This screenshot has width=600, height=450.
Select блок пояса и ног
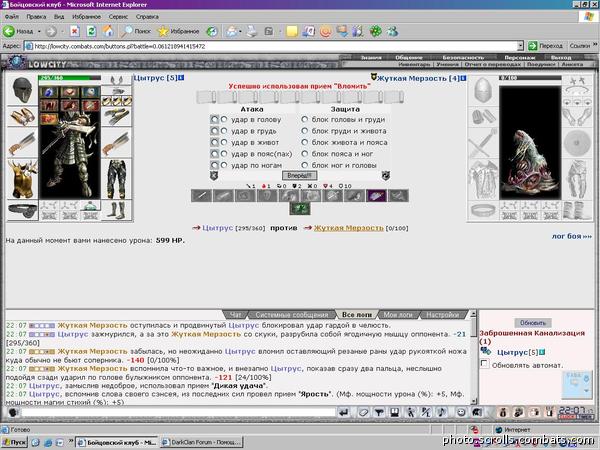pos(305,154)
